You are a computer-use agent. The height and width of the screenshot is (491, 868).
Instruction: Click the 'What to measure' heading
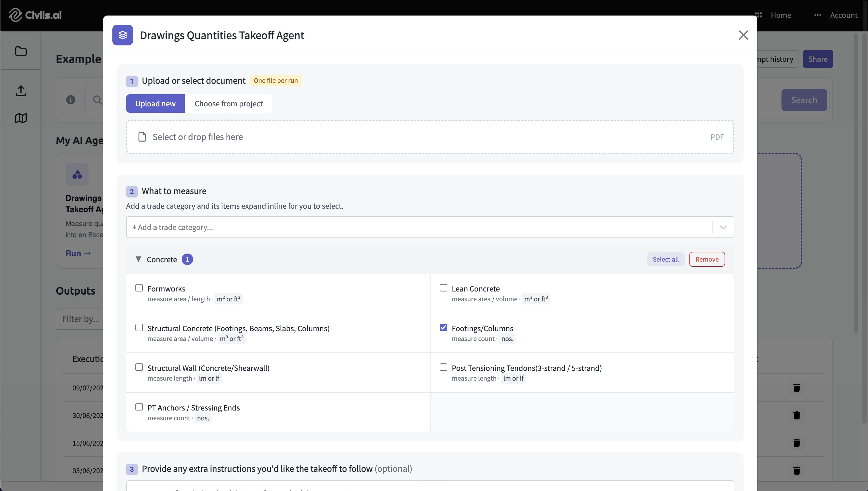[174, 191]
